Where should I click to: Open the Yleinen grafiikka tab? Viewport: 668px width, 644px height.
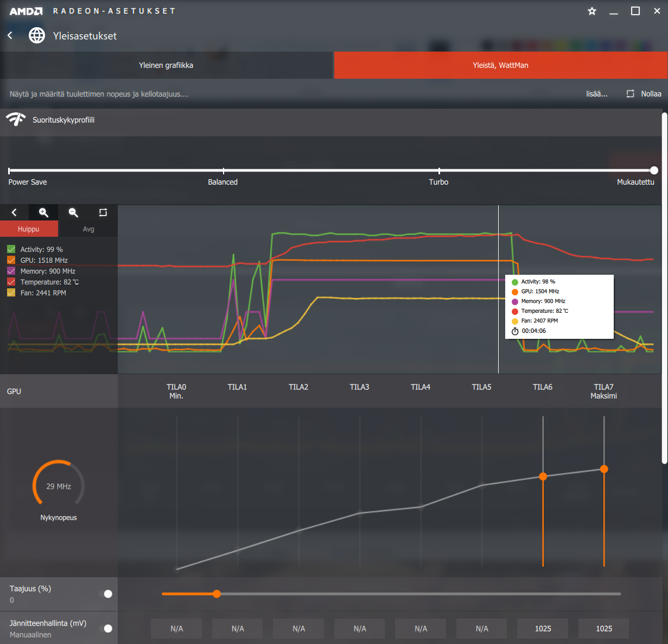click(x=166, y=65)
